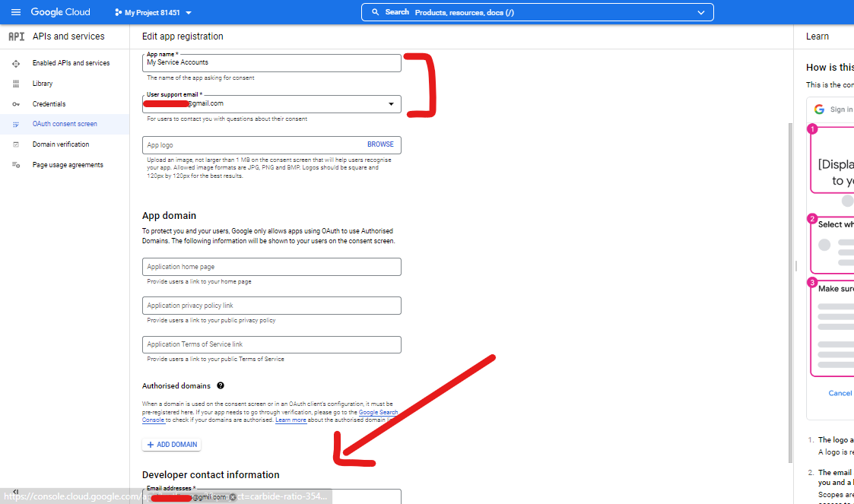The image size is (854, 504).
Task: Click the Application Terms of Service link field
Action: pos(271,344)
